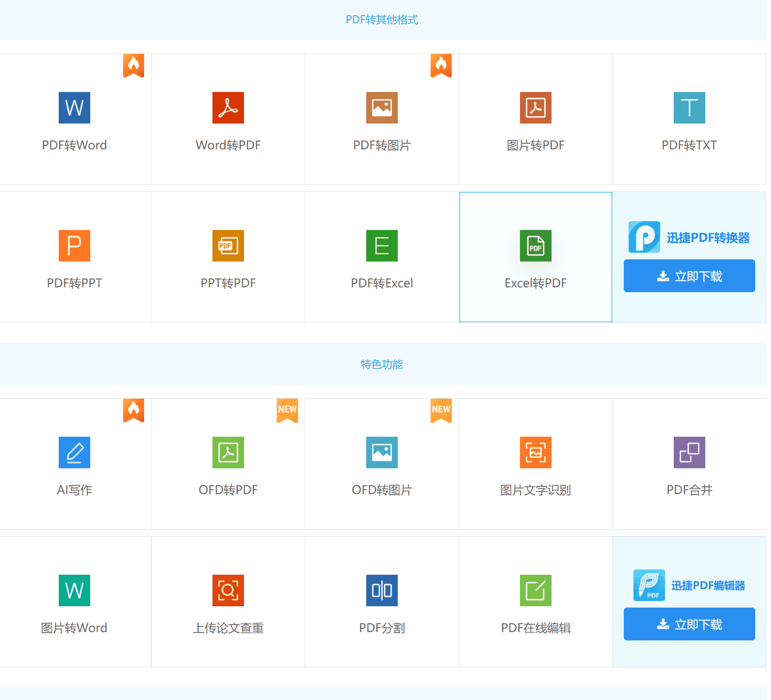Click the 迅捷PDF编辑器 logo icon
Screen dimensions: 771x700
[x=649, y=585]
